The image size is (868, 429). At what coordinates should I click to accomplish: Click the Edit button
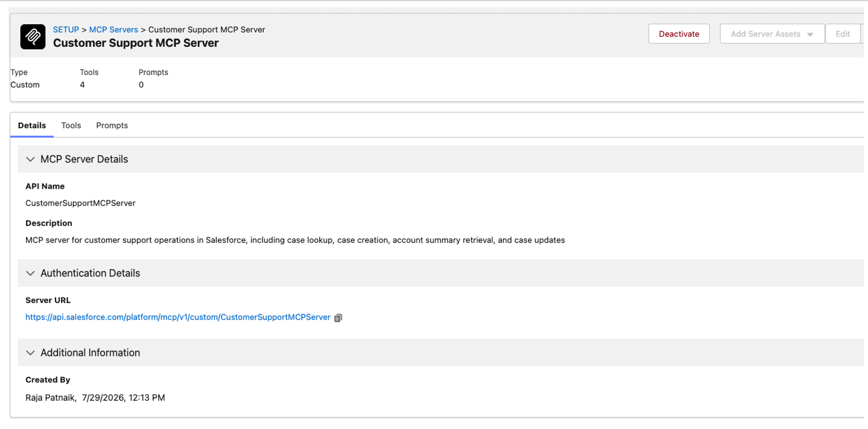click(843, 34)
